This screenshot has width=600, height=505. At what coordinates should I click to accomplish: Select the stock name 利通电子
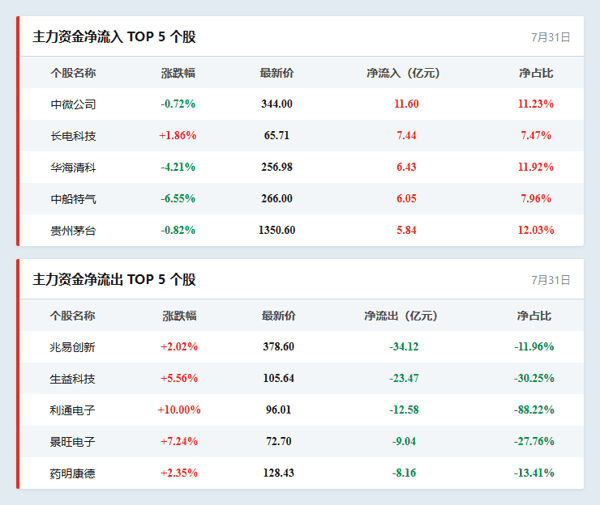coord(72,410)
